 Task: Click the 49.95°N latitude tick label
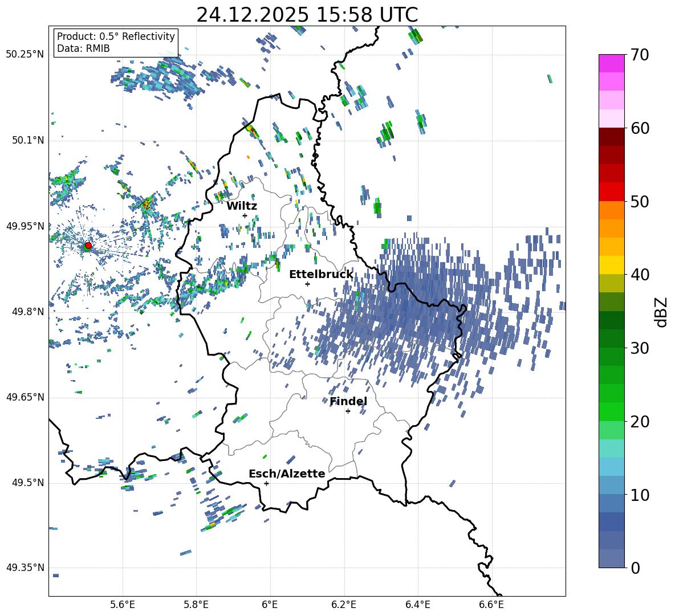(25, 226)
